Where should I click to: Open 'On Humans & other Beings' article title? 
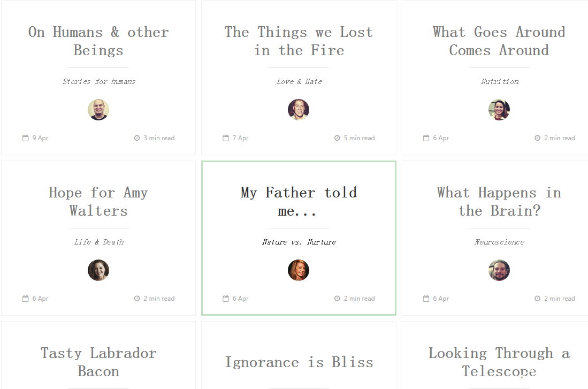coord(98,41)
